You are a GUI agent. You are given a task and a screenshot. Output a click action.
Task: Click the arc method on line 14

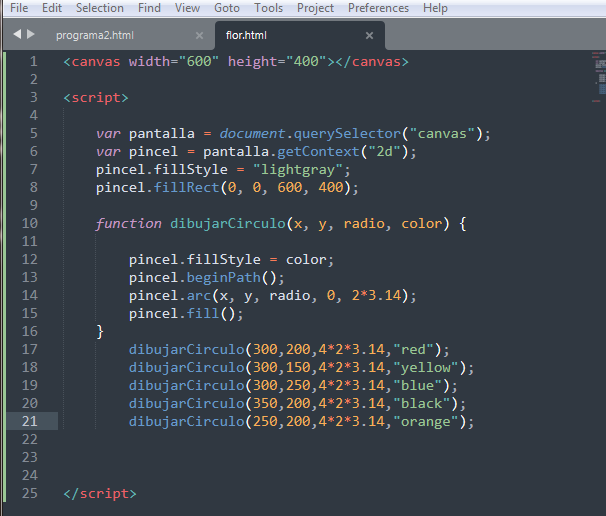click(199, 296)
